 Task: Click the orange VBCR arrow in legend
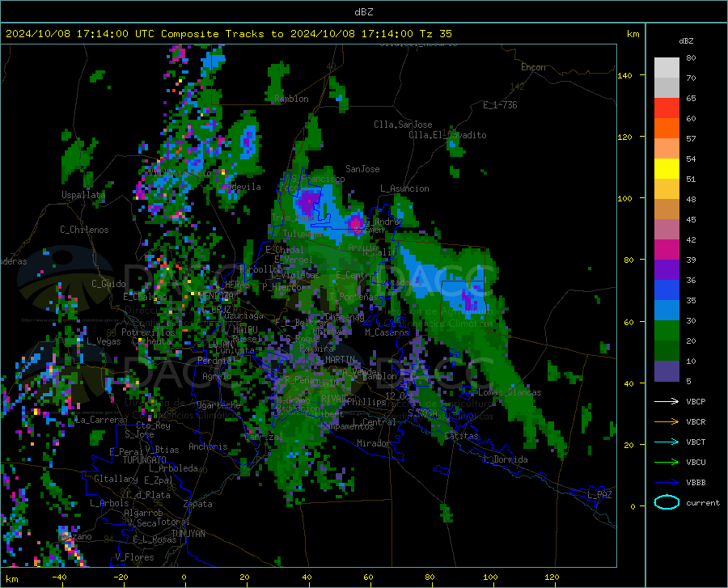667,421
